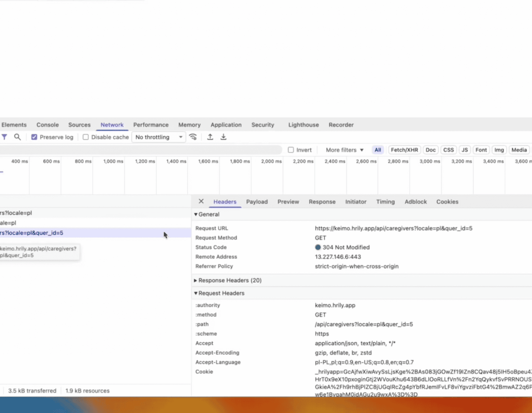Click the network filter text field
The image size is (532, 413).
click(140, 150)
